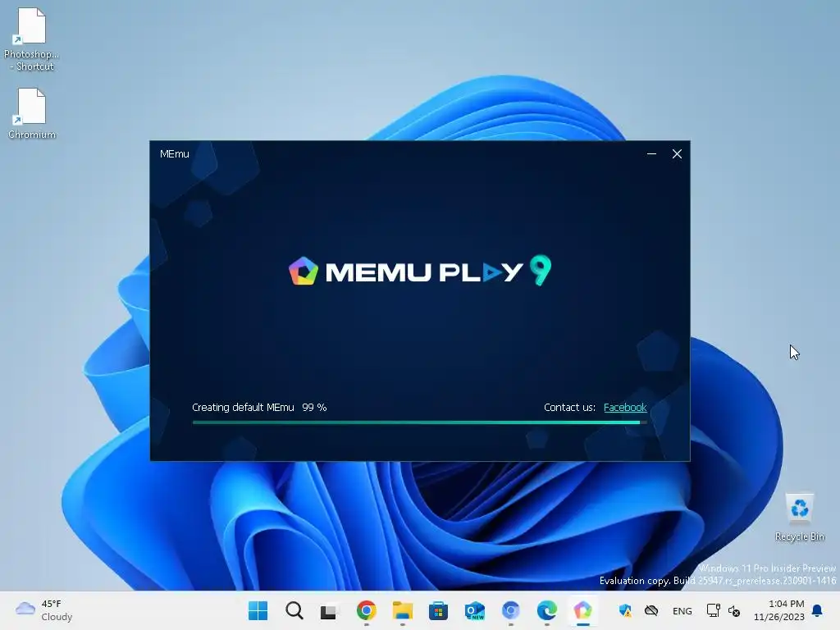This screenshot has height=630, width=840.
Task: Open Microsoft Store from taskbar
Action: [x=438, y=610]
